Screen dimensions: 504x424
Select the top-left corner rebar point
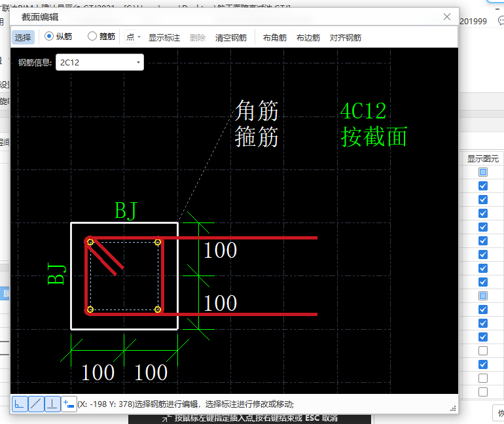(90, 242)
